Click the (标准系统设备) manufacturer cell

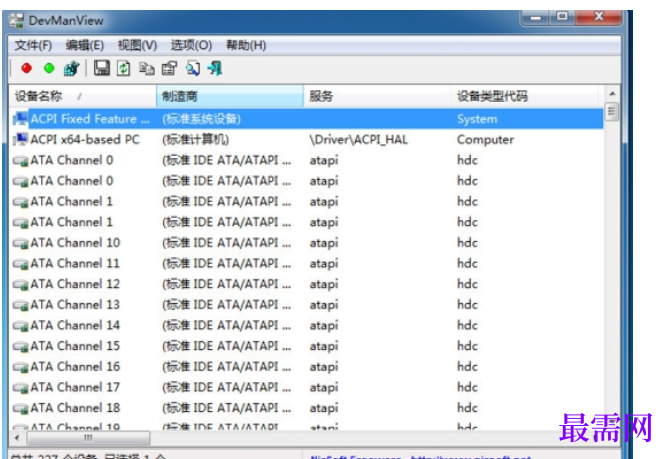pos(201,119)
